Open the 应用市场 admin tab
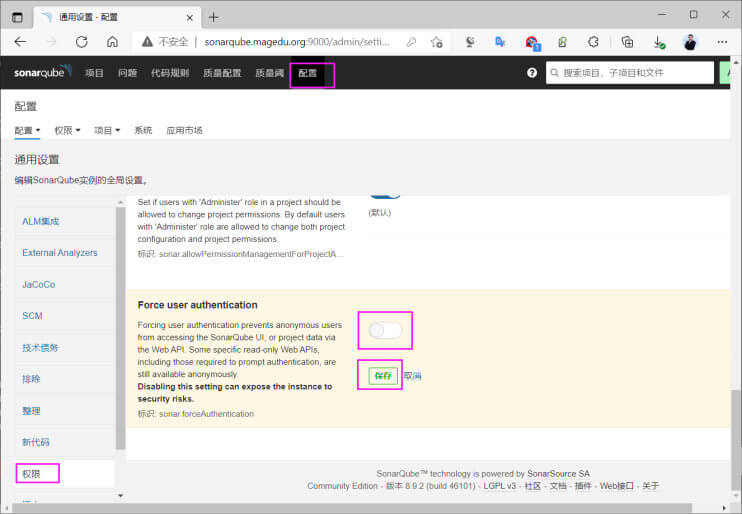The width and height of the screenshot is (742, 514). (184, 130)
